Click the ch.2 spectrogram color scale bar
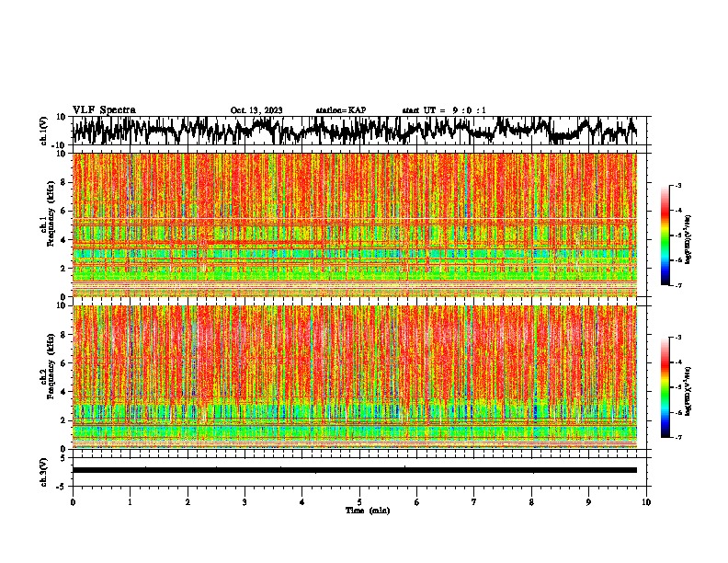Viewport: 728px width, 563px height. (x=665, y=387)
